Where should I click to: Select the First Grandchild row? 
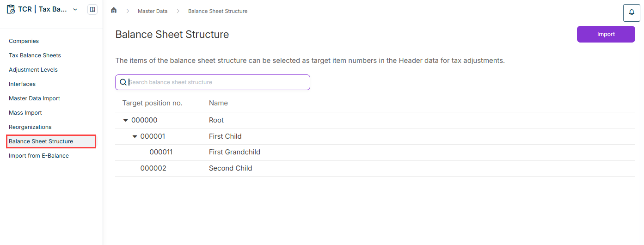coord(375,153)
